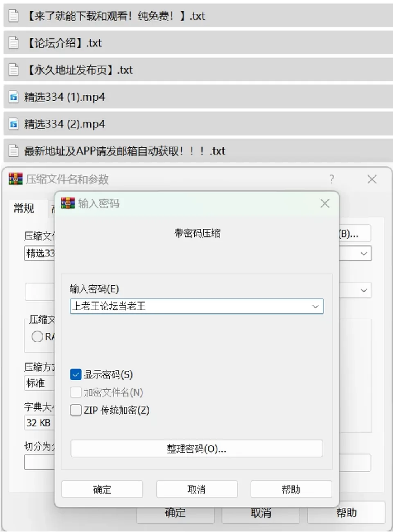Click the 取消 button in the password dialog
Screen dimensions: 393x532
(196, 489)
